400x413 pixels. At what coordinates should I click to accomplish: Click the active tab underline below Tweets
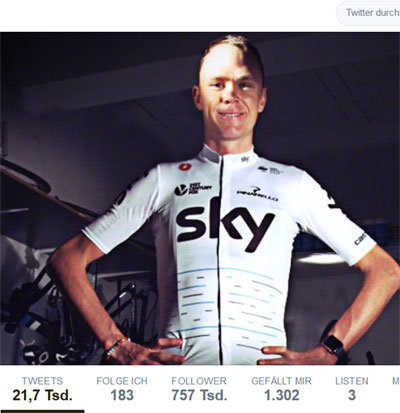pyautogui.click(x=42, y=411)
